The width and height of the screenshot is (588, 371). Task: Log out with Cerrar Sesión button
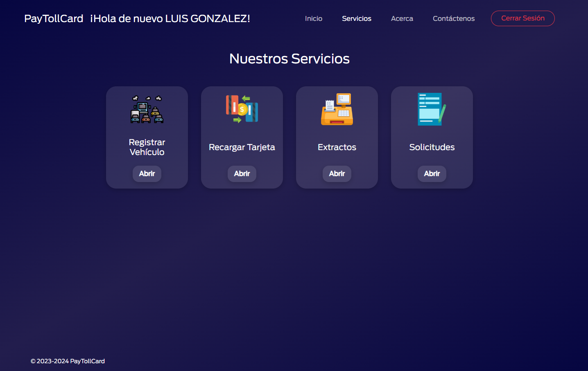click(523, 18)
